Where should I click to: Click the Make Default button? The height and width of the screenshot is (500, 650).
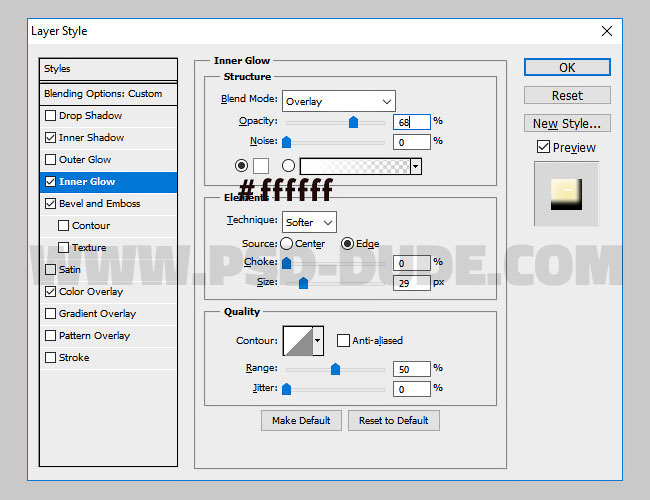coord(301,420)
